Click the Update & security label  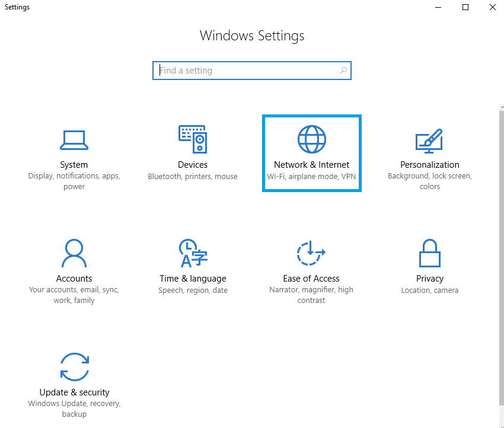click(74, 392)
